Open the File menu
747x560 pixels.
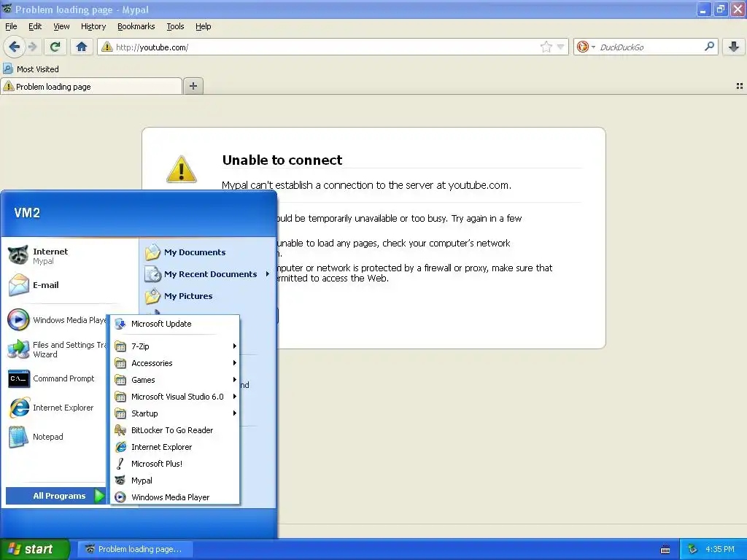coord(11,26)
